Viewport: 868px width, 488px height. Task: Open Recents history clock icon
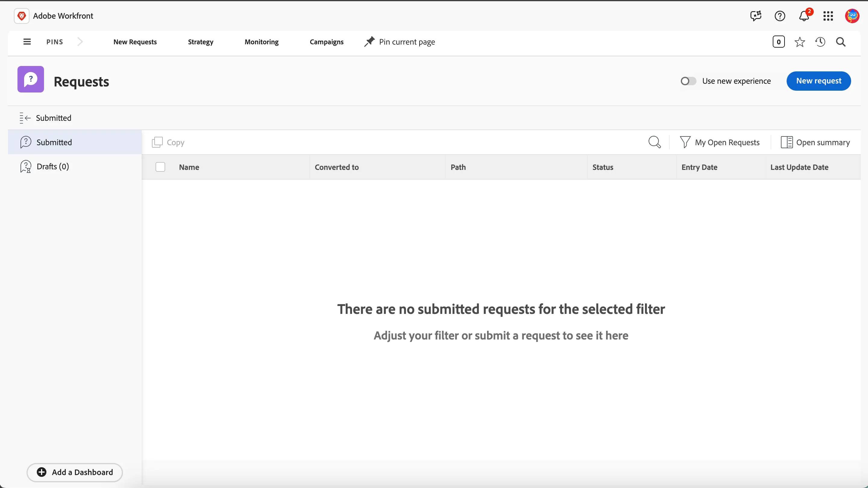820,42
